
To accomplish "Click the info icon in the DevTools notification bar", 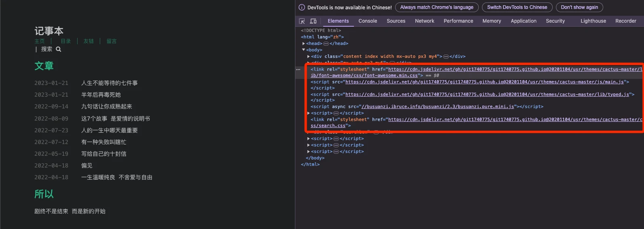I will (301, 7).
